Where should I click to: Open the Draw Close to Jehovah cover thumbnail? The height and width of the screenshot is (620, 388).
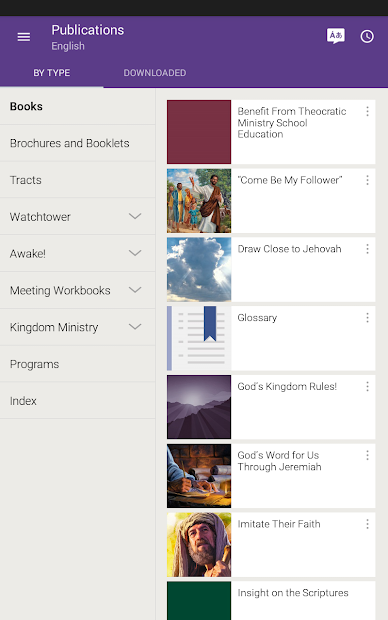[x=199, y=270]
